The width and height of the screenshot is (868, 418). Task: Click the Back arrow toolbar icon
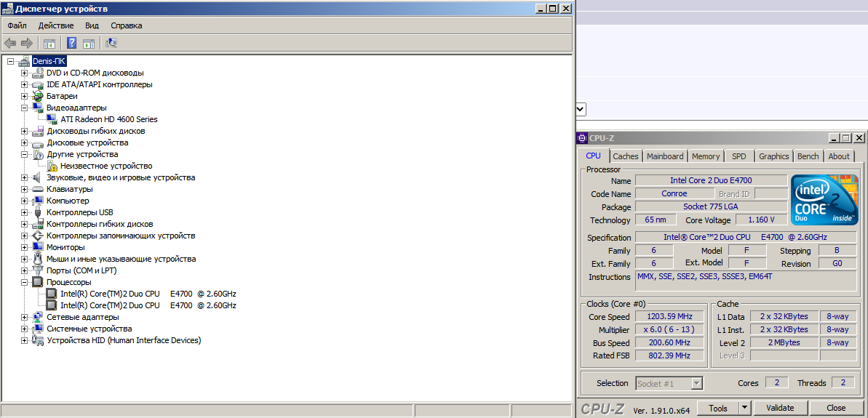tap(10, 44)
